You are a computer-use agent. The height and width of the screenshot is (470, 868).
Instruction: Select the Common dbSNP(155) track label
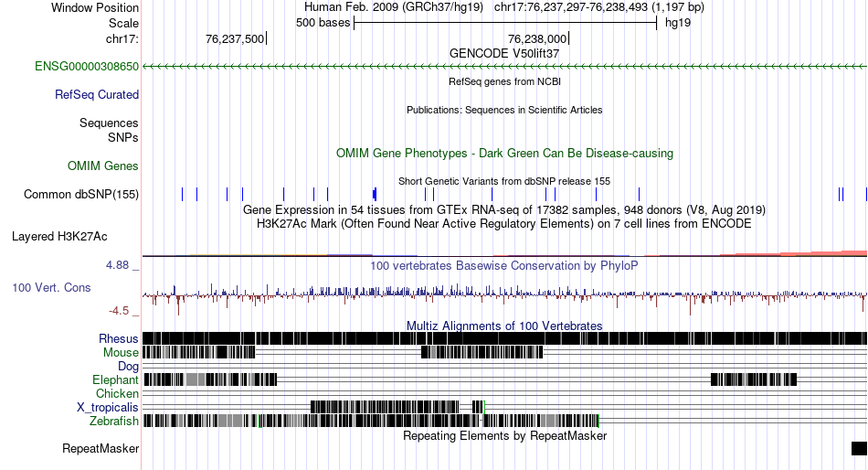point(81,195)
